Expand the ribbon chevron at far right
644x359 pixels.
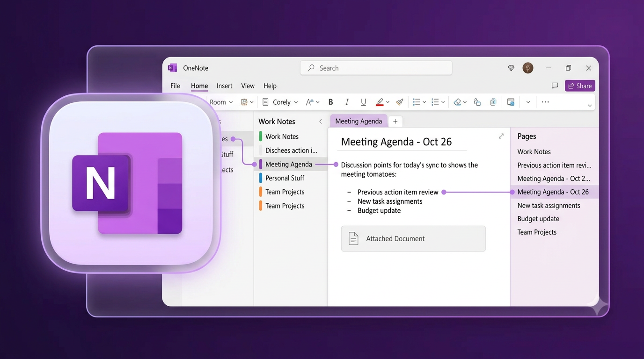(x=590, y=106)
